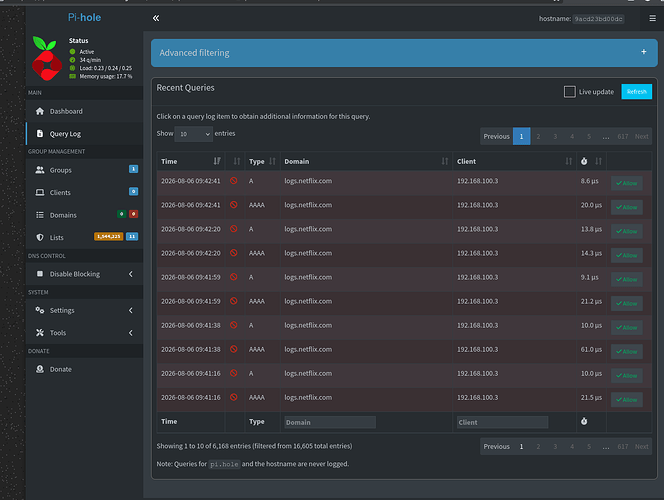
Task: Sort by reply time column arrows
Action: [x=598, y=161]
